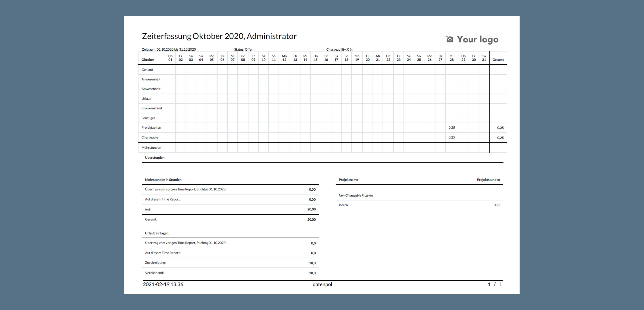Click the 'Mi 21' day header

pyautogui.click(x=378, y=58)
